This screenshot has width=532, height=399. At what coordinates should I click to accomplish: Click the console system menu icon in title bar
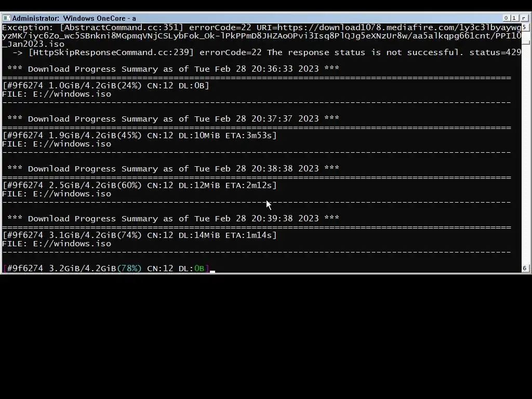tap(6, 18)
